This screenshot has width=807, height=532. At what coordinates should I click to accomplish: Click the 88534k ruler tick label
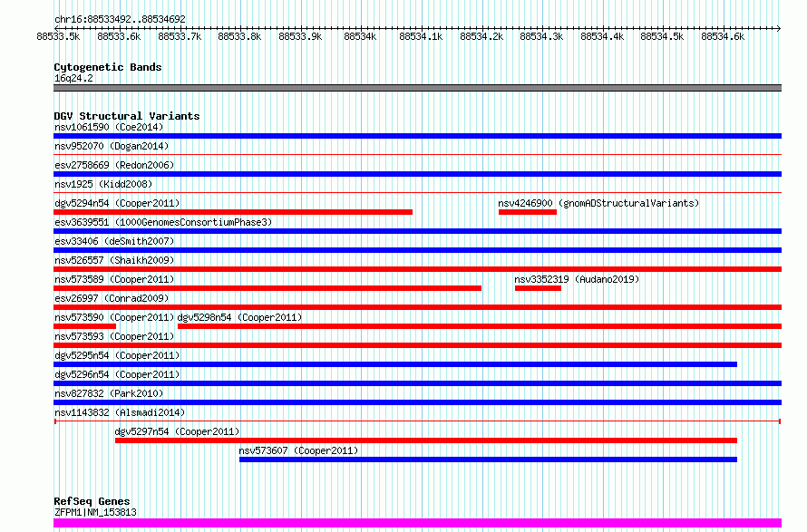pyautogui.click(x=360, y=36)
